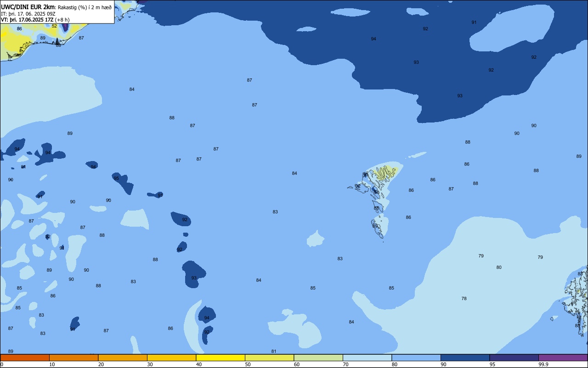The height and width of the screenshot is (368, 588).
Task: Click the legend tick label '40'
Action: tap(199, 364)
